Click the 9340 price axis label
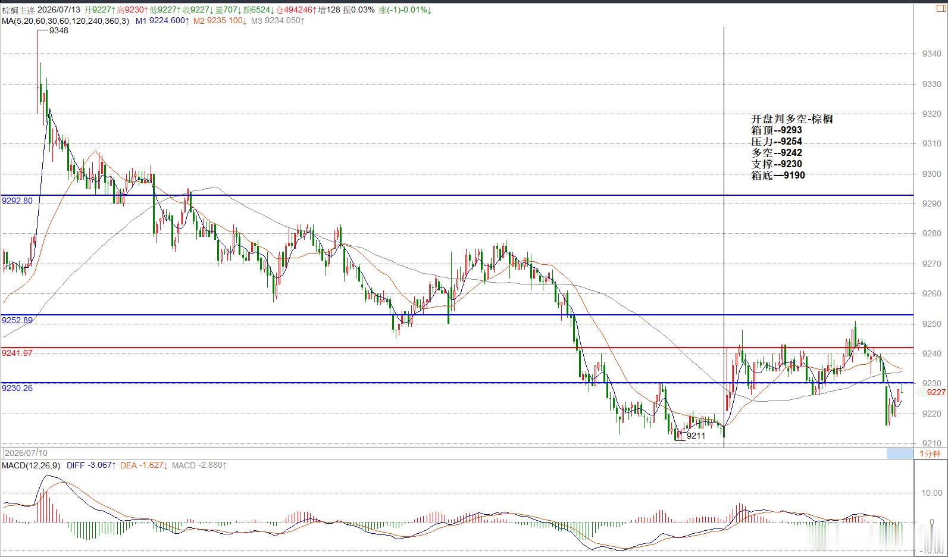This screenshot has width=948, height=560. 931,54
